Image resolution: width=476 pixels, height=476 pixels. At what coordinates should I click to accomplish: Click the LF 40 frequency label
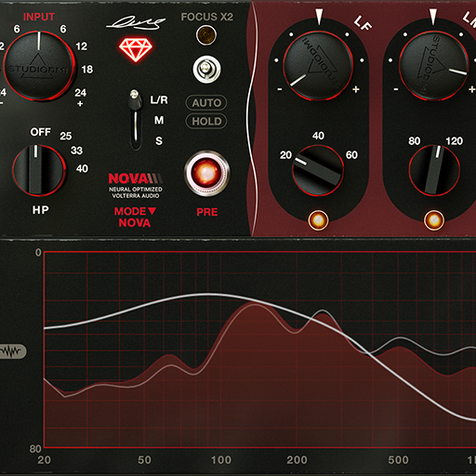pos(318,136)
